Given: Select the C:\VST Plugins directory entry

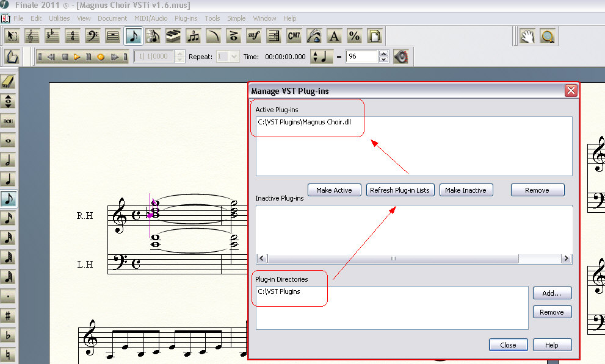Looking at the screenshot, I should (x=279, y=291).
